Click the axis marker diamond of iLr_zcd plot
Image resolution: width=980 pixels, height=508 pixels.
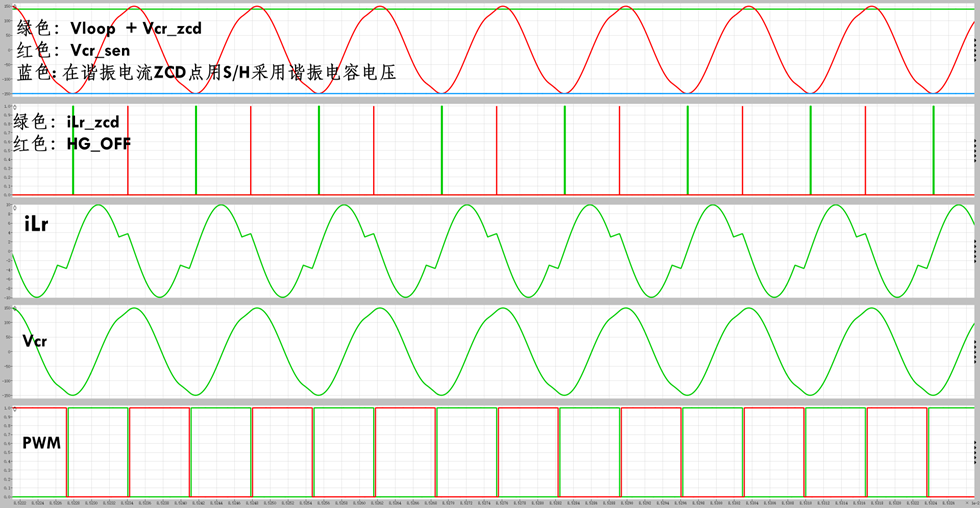(x=15, y=107)
